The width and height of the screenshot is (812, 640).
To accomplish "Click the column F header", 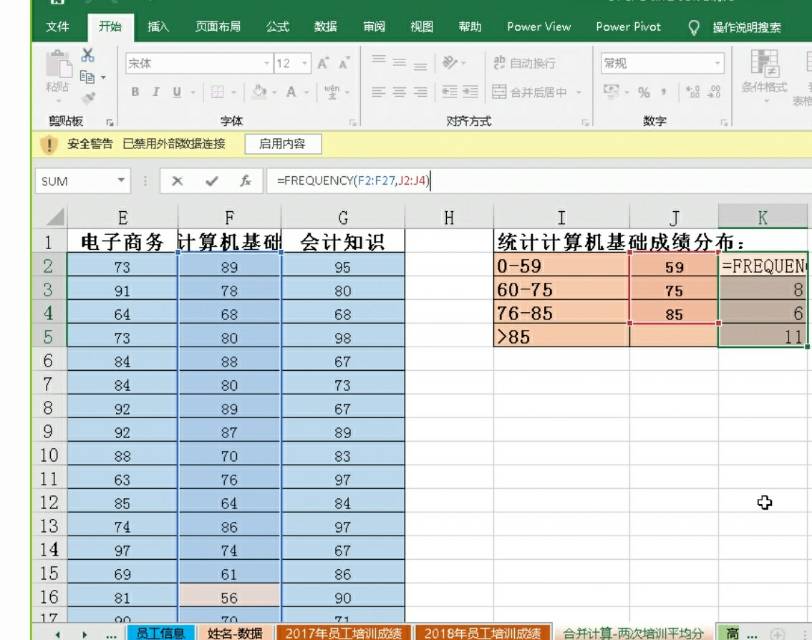I will point(229,217).
